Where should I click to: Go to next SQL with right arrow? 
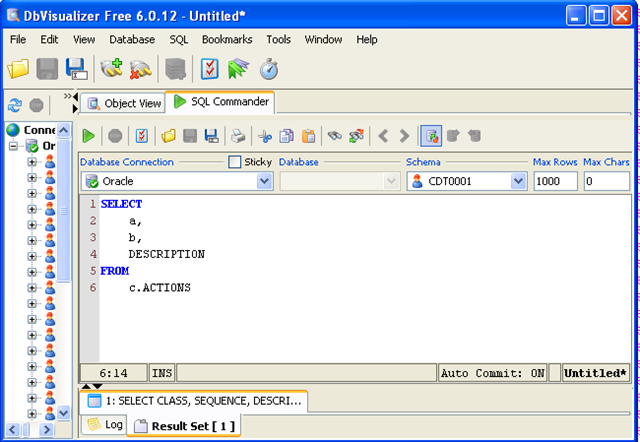404,136
